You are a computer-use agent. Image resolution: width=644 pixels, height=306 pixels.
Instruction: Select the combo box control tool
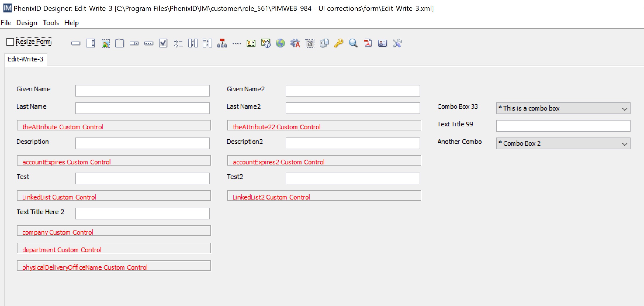point(134,43)
